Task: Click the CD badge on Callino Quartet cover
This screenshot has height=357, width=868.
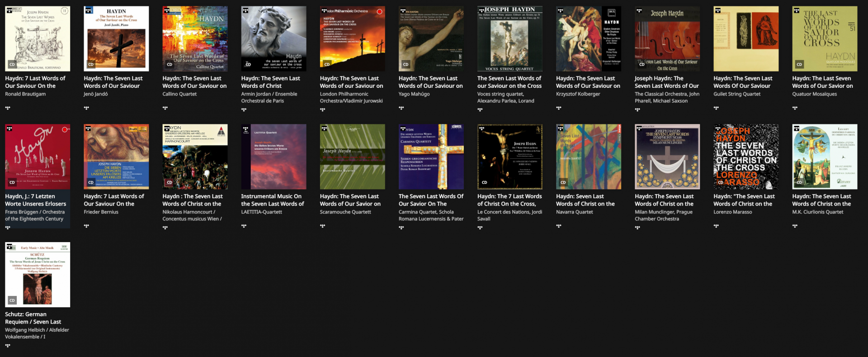Action: point(170,64)
